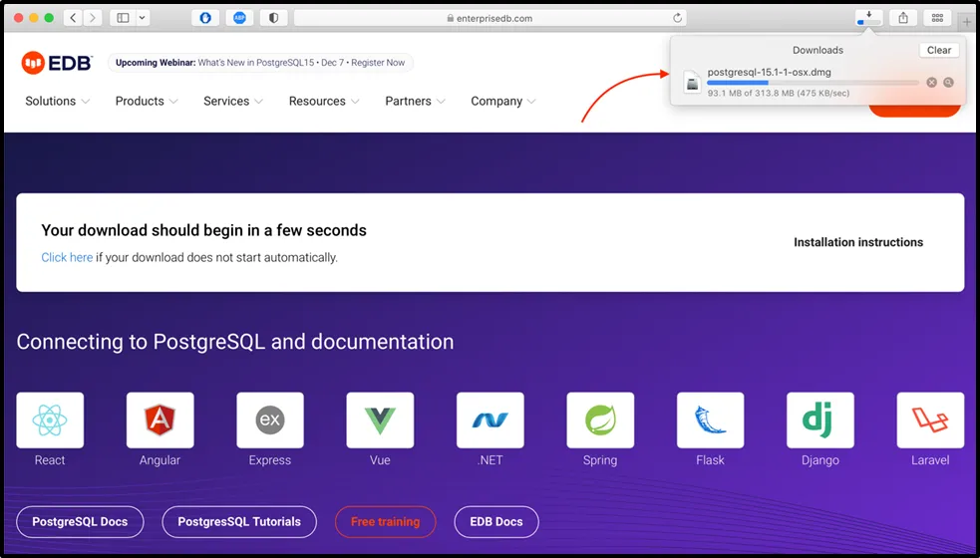Toggle the Safari sidebar button
Viewport: 980px width, 558px height.
[x=123, y=18]
